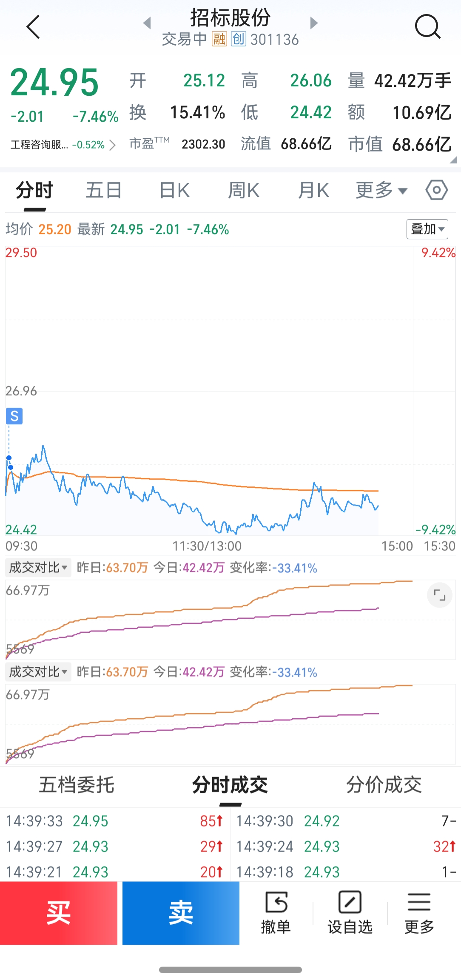Tap the blue S marker on chart
Image resolution: width=461 pixels, height=980 pixels.
point(14,416)
